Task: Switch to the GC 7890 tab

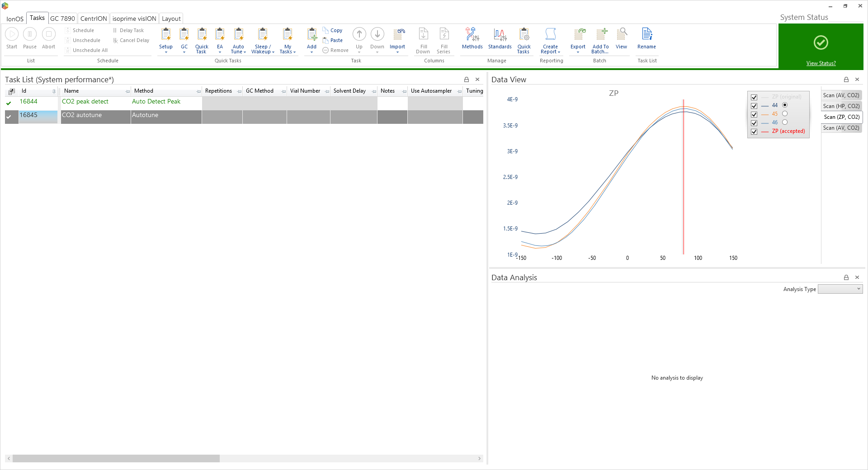Action: [62, 19]
